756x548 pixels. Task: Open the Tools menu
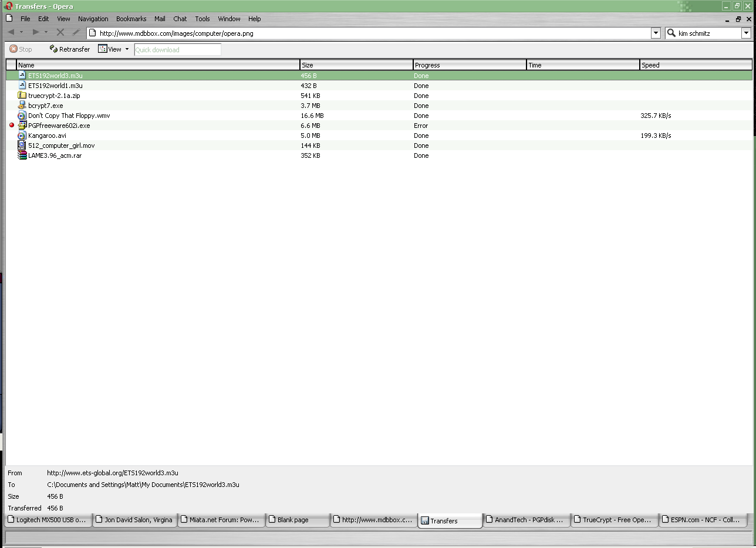click(x=203, y=19)
